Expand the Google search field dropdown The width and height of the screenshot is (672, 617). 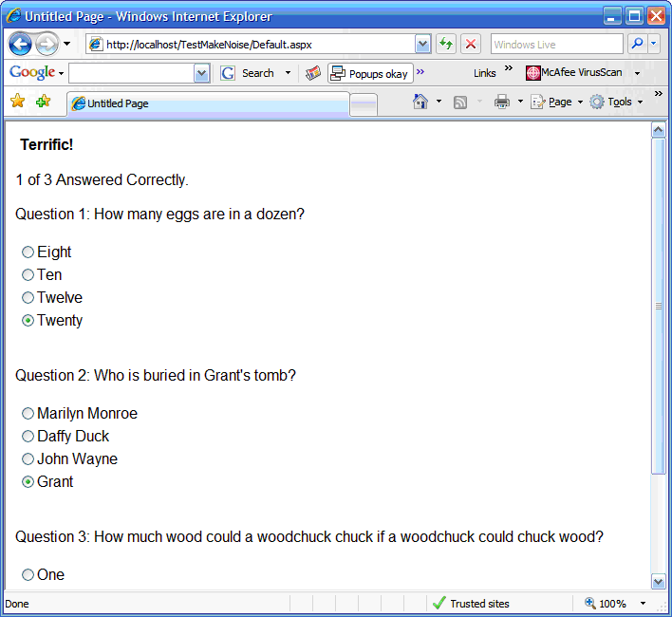pyautogui.click(x=201, y=73)
